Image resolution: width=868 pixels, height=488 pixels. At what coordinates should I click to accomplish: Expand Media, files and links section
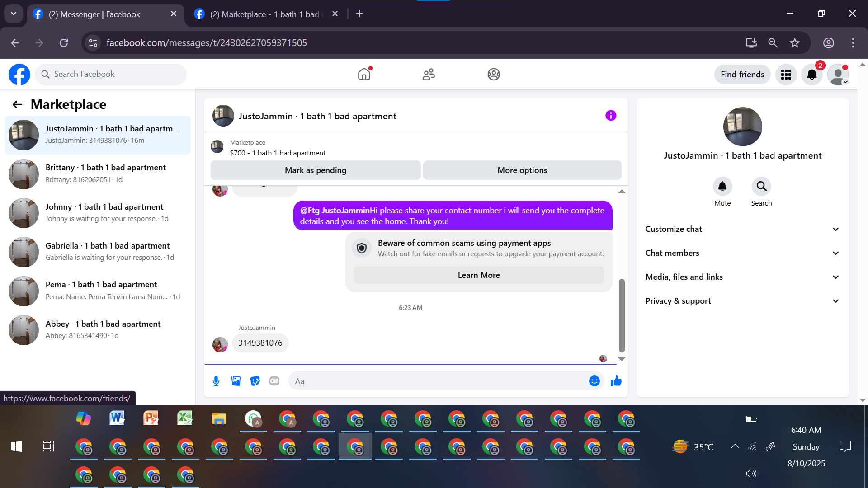pos(742,277)
